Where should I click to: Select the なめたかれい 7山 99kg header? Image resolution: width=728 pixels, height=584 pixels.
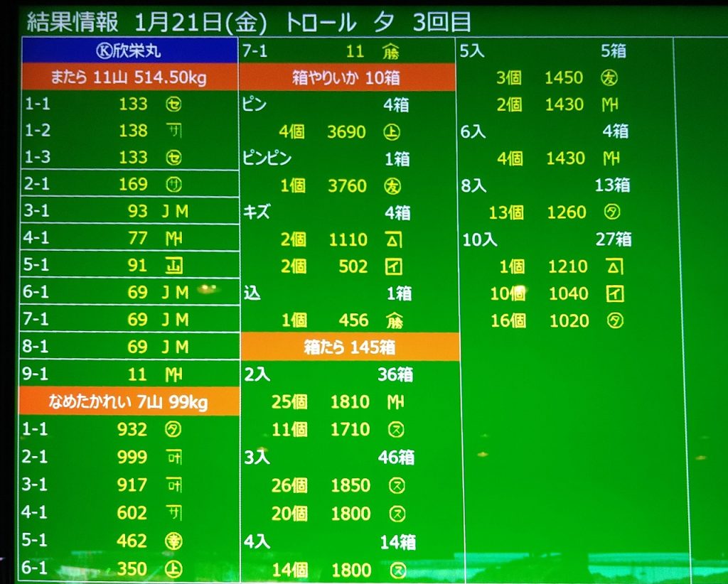pos(129,403)
